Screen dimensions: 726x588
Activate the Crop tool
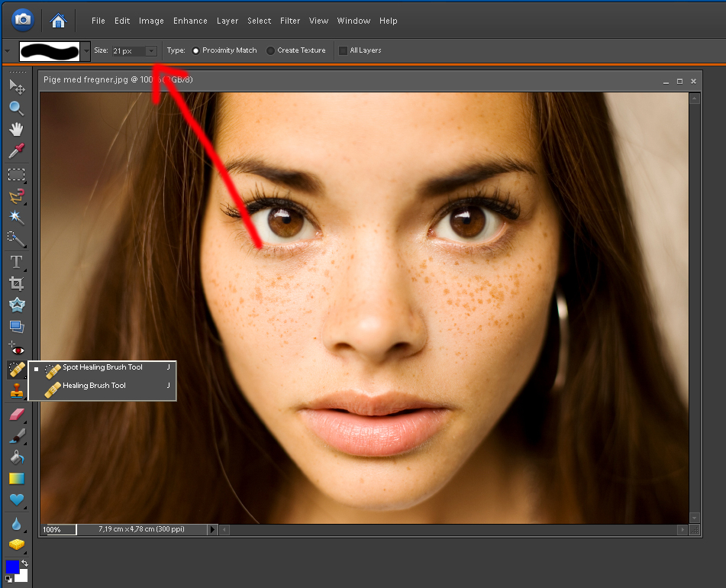coord(16,283)
